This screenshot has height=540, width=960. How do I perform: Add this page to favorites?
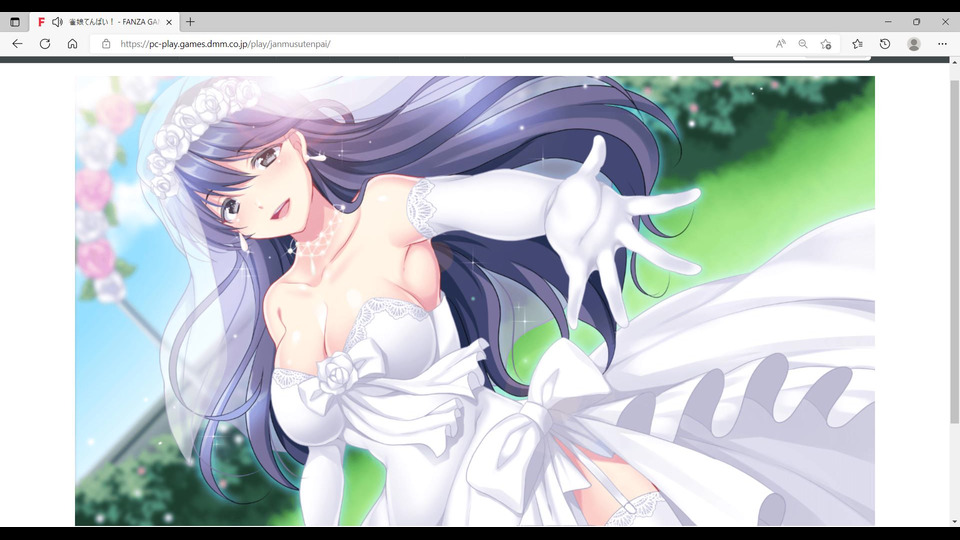tap(825, 44)
